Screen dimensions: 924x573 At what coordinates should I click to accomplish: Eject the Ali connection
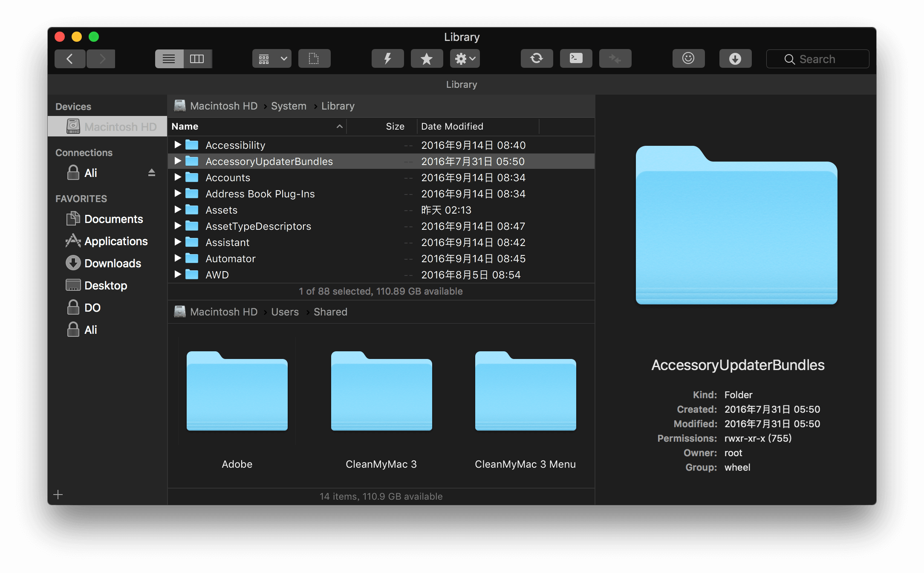tap(151, 173)
